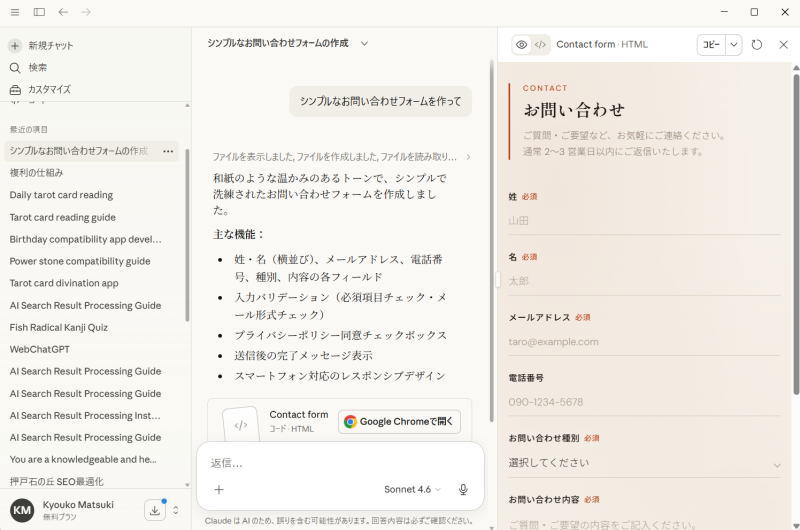Open the お問い合わせ種別 select box
The width and height of the screenshot is (800, 530).
644,463
